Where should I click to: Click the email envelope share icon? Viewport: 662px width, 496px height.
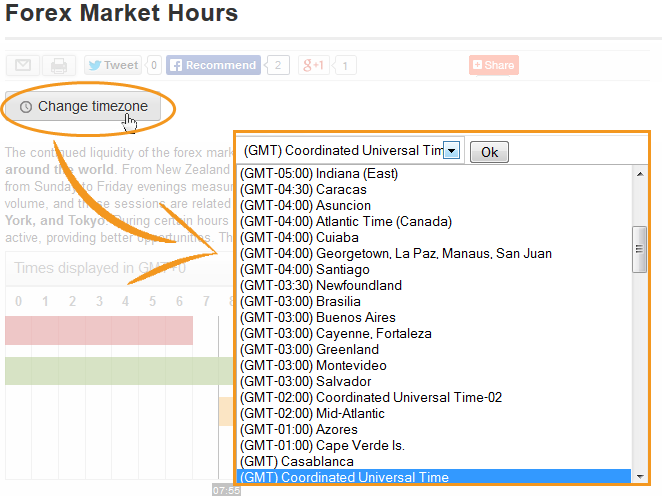click(x=22, y=66)
